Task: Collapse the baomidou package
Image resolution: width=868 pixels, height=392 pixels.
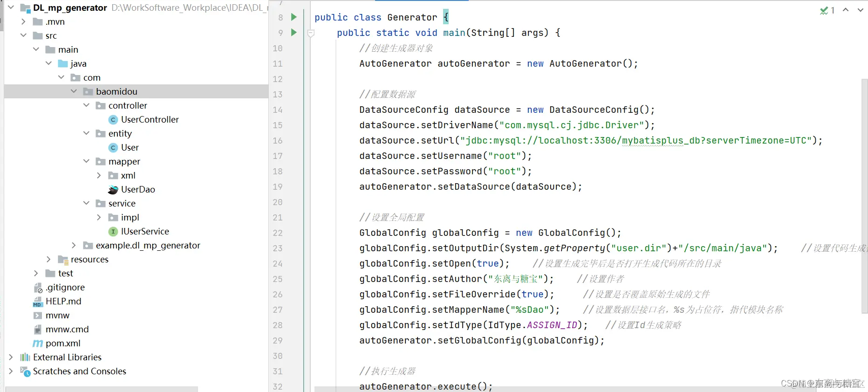Action: coord(74,91)
